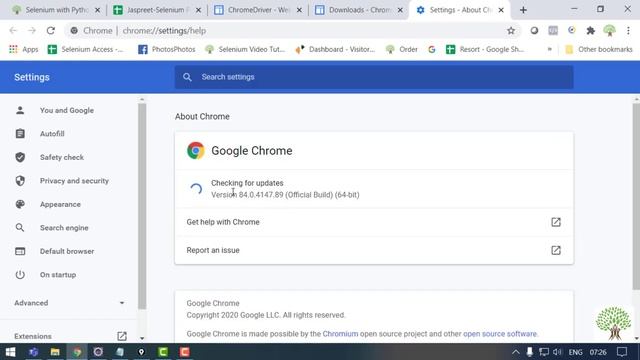Click the profile avatar in the toolbar
Screen dimensions: 640x360
(x=609, y=31)
